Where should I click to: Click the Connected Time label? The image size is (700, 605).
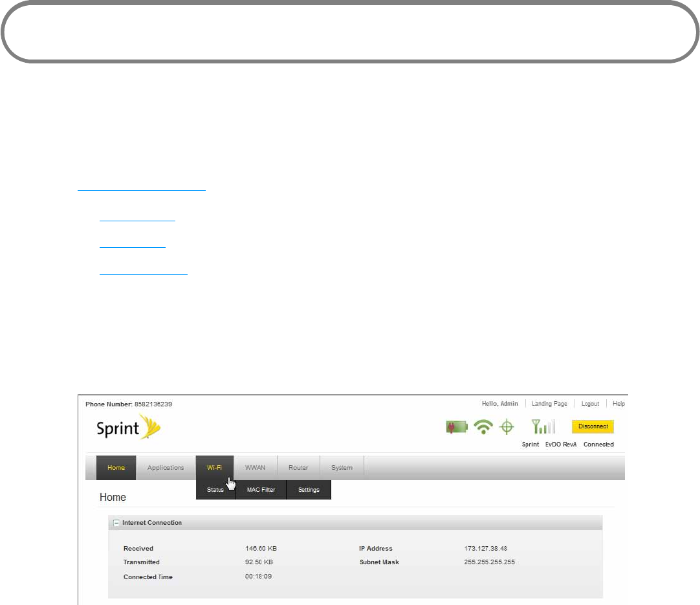tap(148, 577)
